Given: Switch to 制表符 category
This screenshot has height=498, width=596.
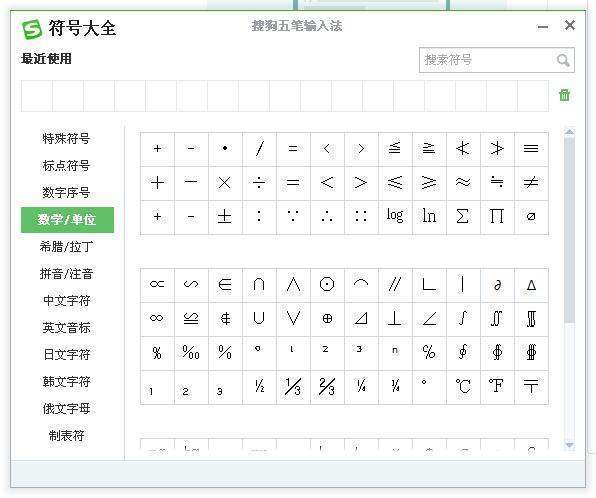Looking at the screenshot, I should click(66, 436).
